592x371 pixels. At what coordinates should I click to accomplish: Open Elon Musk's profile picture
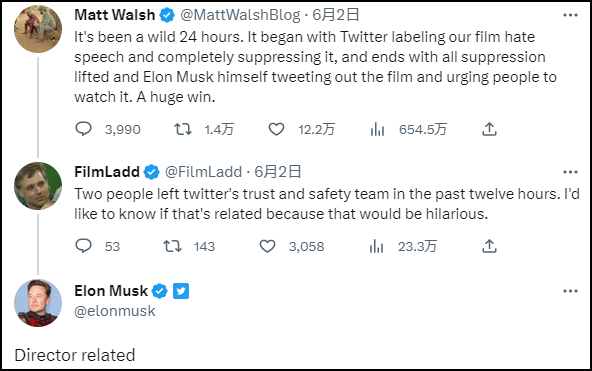(x=38, y=303)
